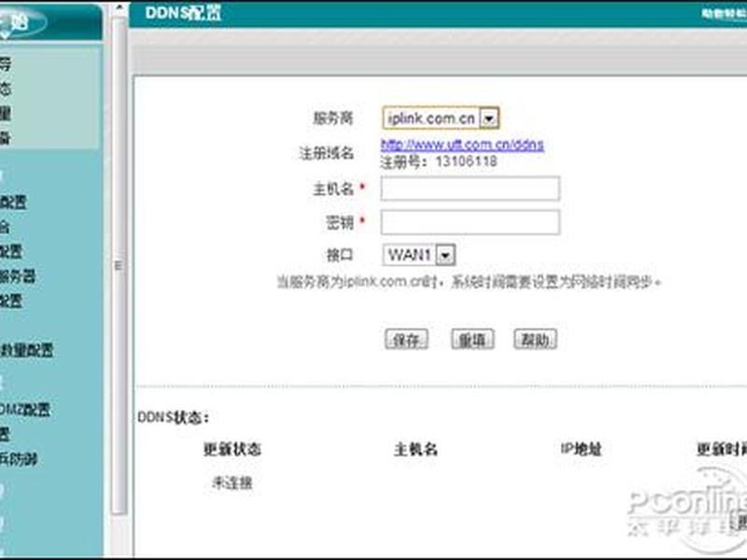The image size is (747, 560).
Task: Open the sidebar item ending in 量配置
Action: 27,350
